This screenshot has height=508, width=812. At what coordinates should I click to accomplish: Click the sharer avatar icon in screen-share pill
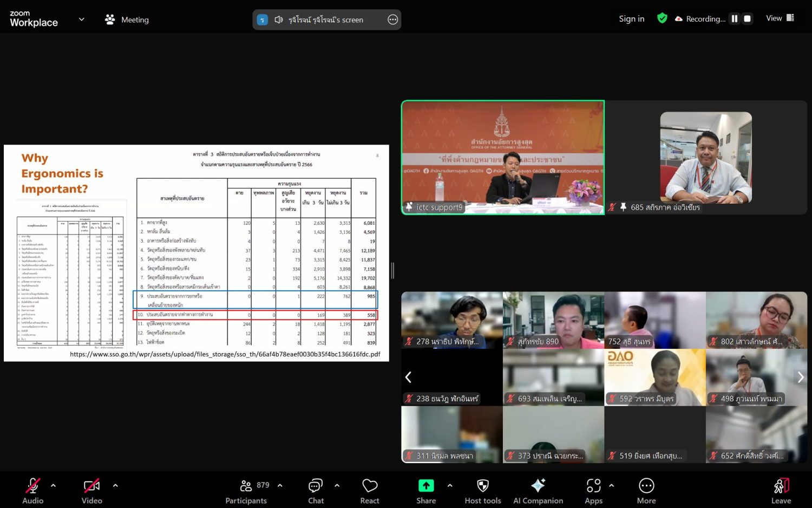click(263, 19)
